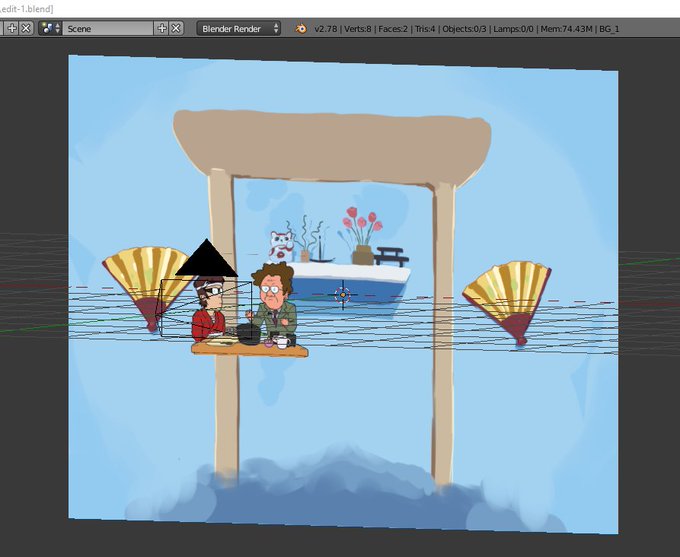Open the scene browse datablock icon dropdown

50,29
